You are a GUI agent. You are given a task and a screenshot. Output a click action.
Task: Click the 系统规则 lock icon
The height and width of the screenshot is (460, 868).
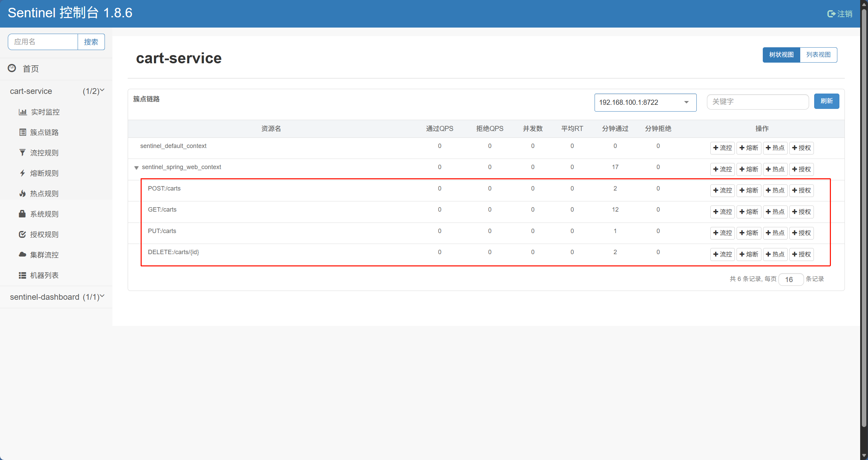[22, 214]
